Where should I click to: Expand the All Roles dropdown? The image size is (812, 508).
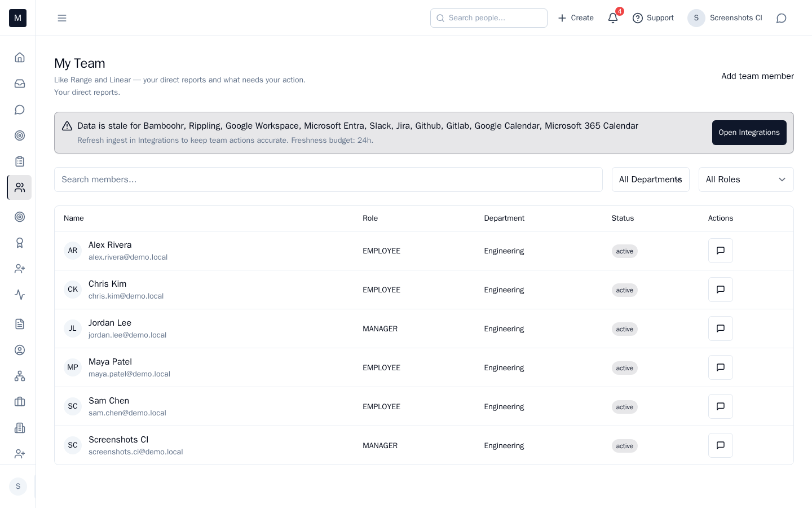(x=745, y=179)
